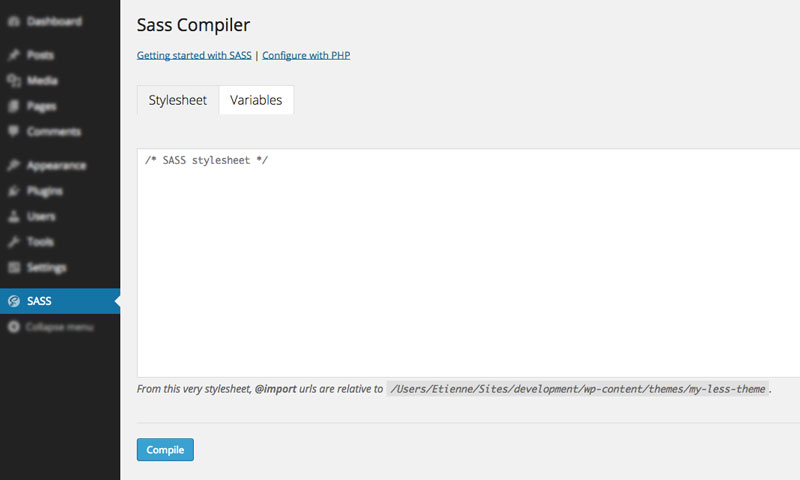This screenshot has width=800, height=480.
Task: Switch to the Stylesheet tab
Action: pyautogui.click(x=178, y=100)
